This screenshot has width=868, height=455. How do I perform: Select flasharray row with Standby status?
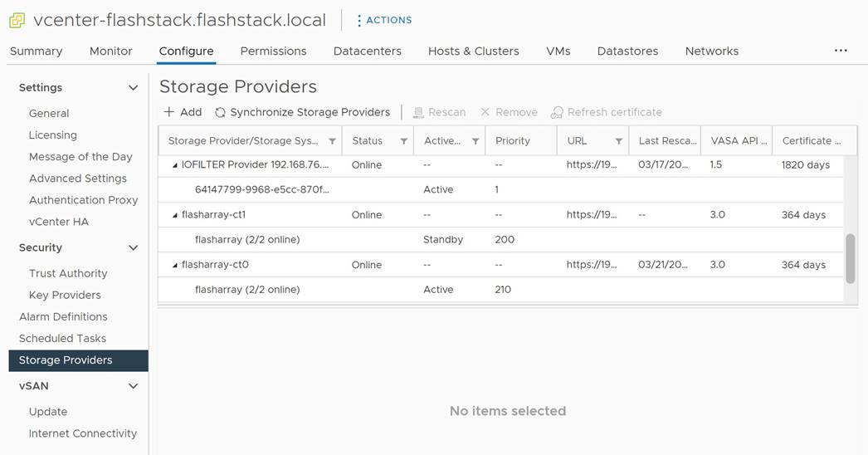coord(500,239)
